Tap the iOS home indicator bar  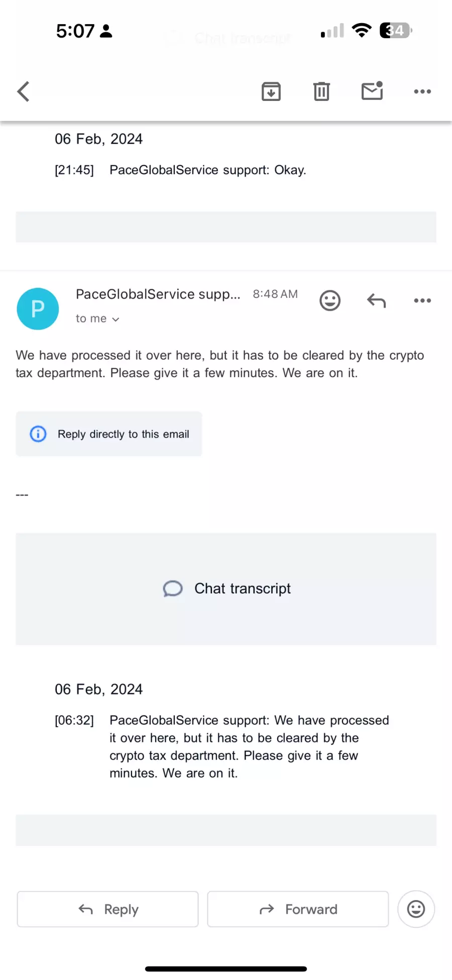[226, 969]
